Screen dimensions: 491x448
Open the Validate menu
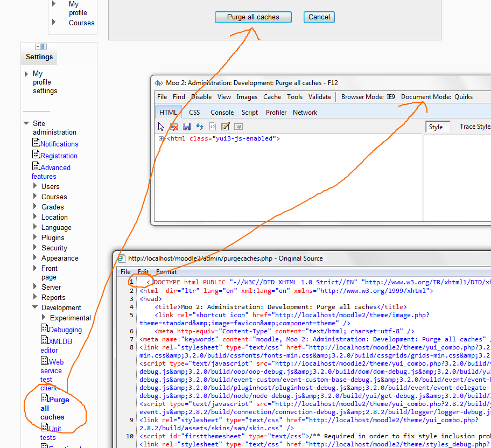click(320, 97)
